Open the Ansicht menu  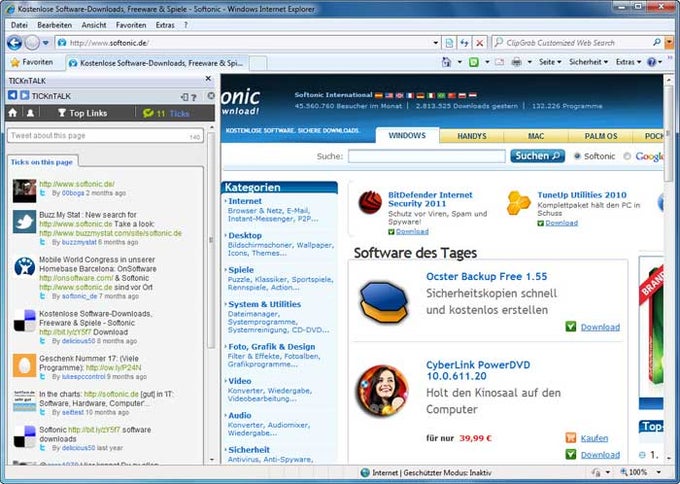(x=94, y=25)
